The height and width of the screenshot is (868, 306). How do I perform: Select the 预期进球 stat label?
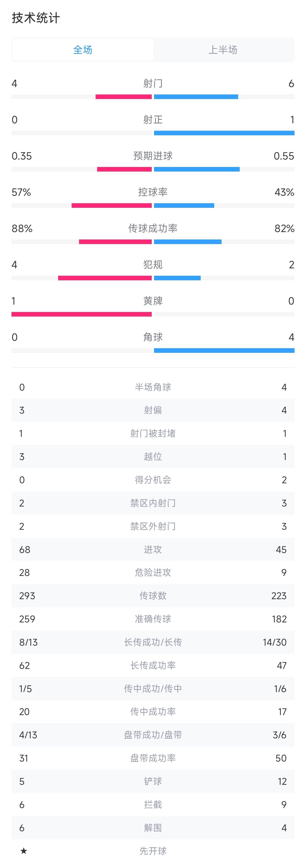[x=153, y=156]
